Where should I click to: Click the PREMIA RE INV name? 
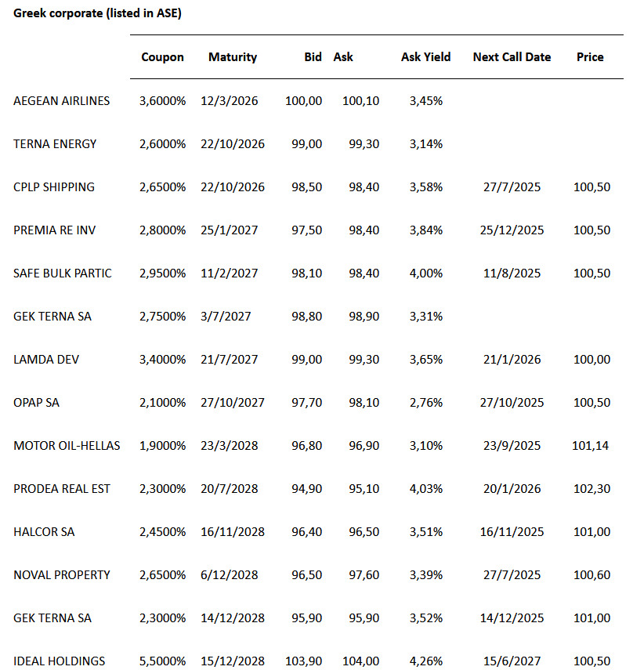[x=55, y=230]
